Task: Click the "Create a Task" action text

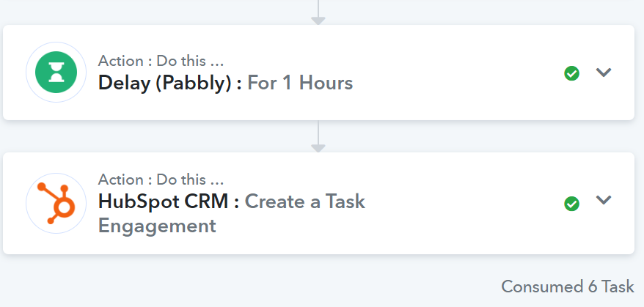Action: click(x=304, y=201)
